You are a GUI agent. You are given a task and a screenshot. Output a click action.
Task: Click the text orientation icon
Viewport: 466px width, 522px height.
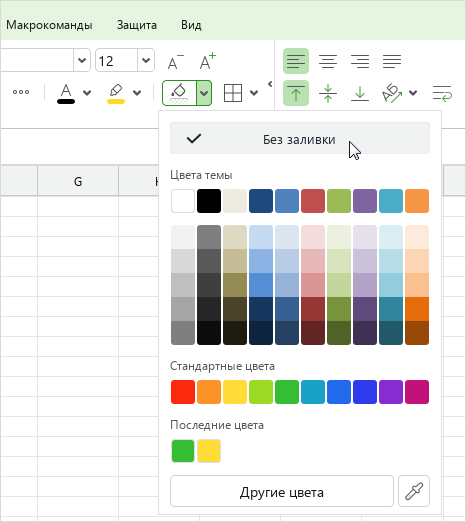(x=392, y=93)
